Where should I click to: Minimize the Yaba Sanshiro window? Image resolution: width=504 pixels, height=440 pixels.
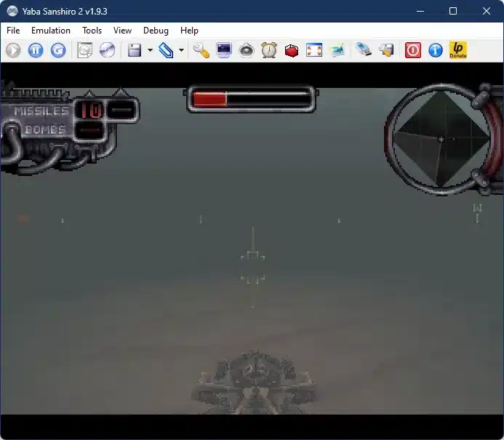pyautogui.click(x=420, y=11)
